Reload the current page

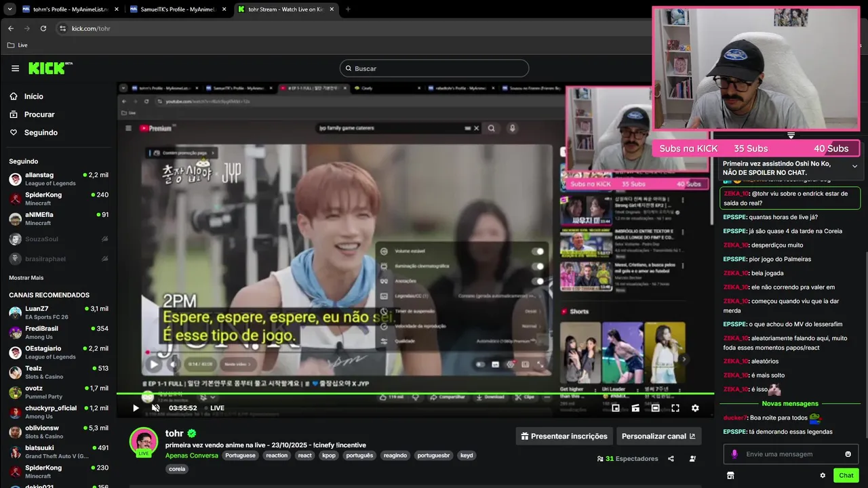(x=43, y=28)
